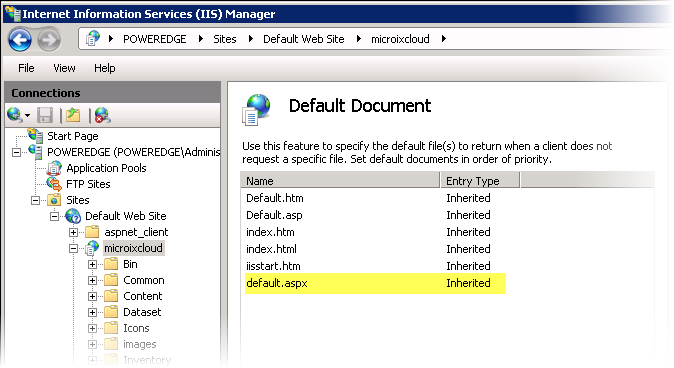Select the Application Pools icon in tree
The image size is (674, 368).
point(54,168)
